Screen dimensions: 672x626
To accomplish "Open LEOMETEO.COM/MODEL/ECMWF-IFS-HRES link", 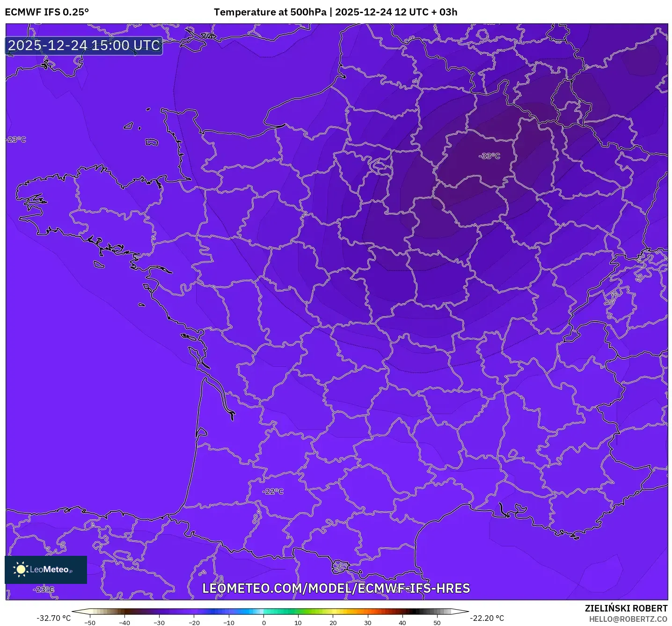I will [x=338, y=589].
